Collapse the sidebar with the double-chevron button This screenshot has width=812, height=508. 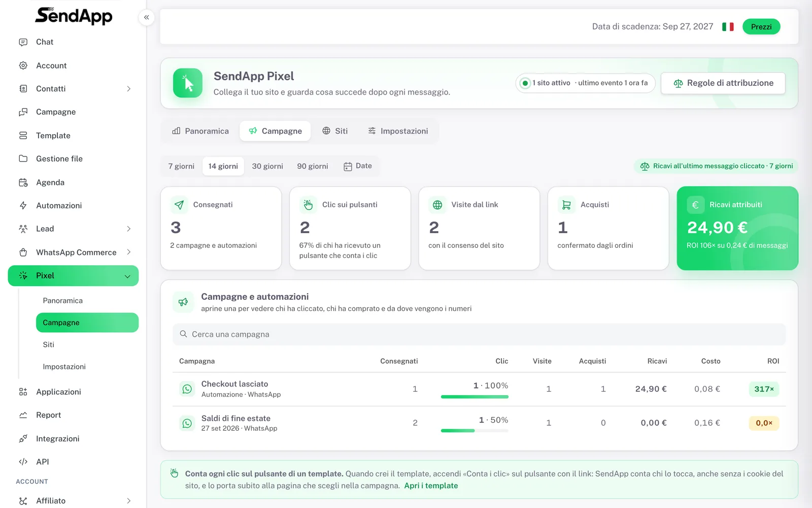(146, 17)
